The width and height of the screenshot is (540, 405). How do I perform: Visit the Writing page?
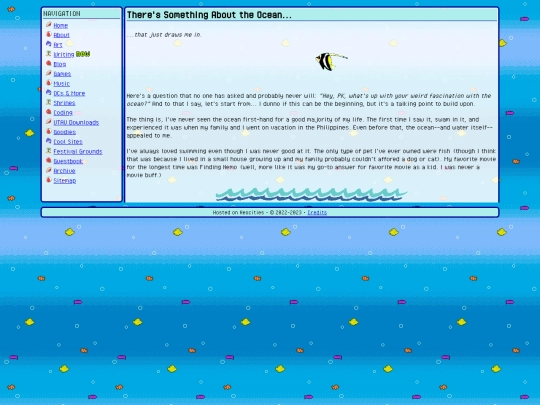pyautogui.click(x=64, y=54)
